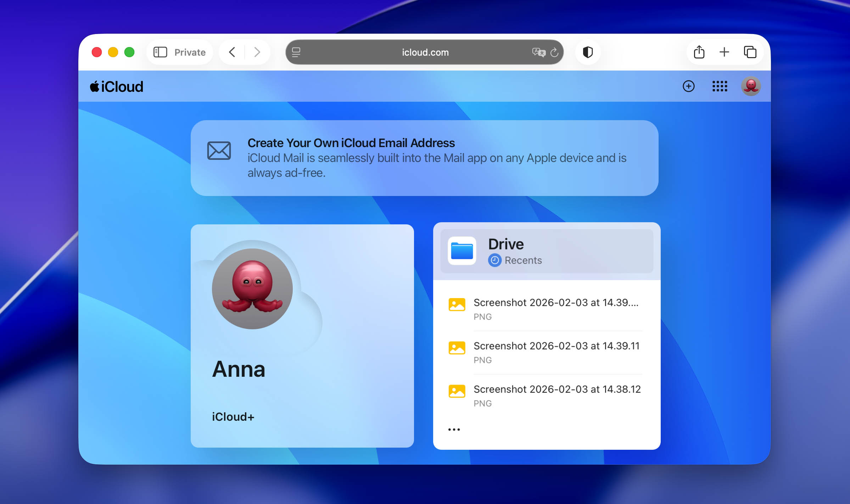Open Screenshot 2026-02-03 at 14.38.12 file
The height and width of the screenshot is (504, 850).
546,396
